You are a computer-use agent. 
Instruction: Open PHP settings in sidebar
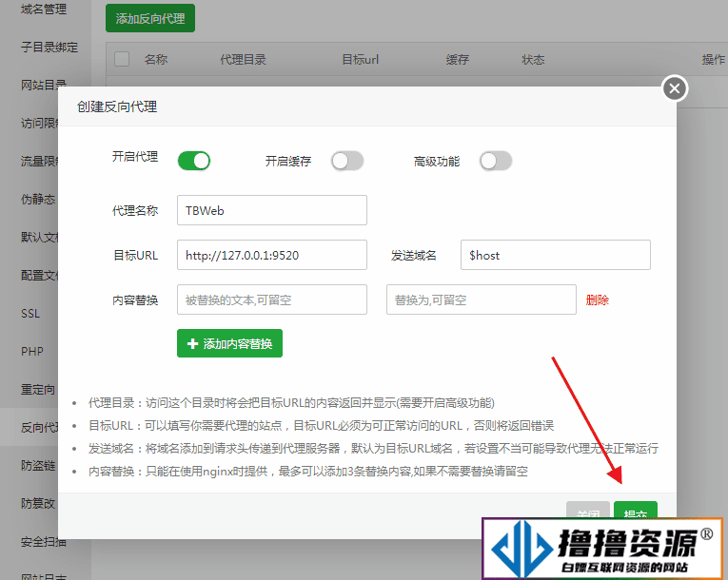pyautogui.click(x=32, y=351)
